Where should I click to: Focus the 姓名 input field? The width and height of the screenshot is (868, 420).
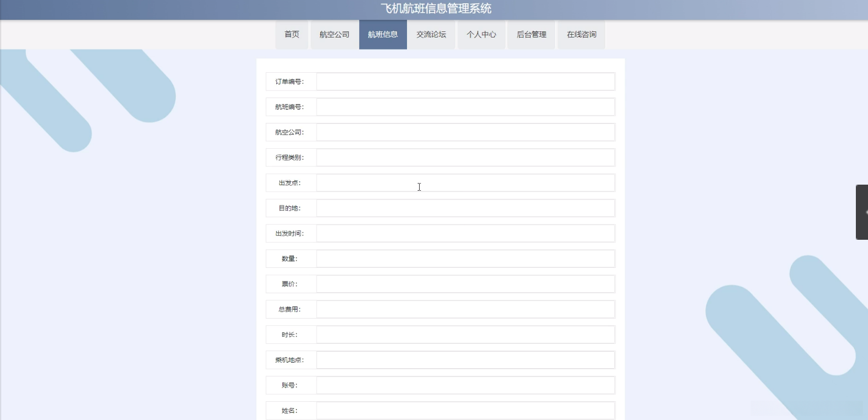pos(465,411)
